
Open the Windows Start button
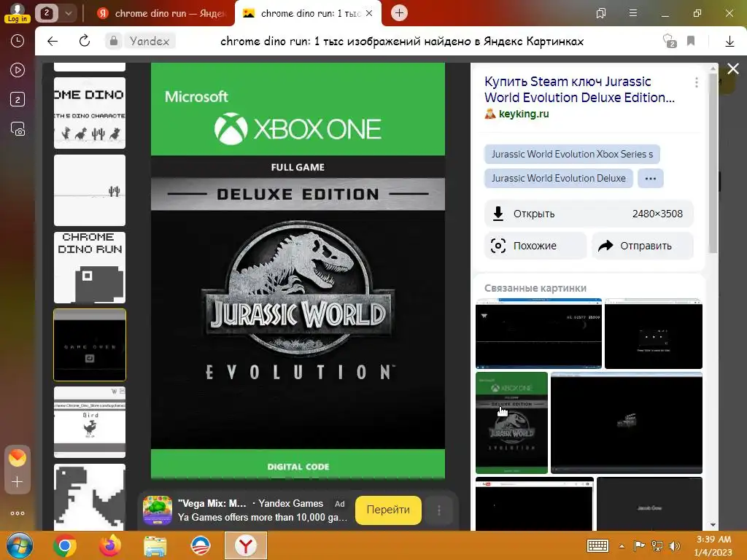click(20, 545)
